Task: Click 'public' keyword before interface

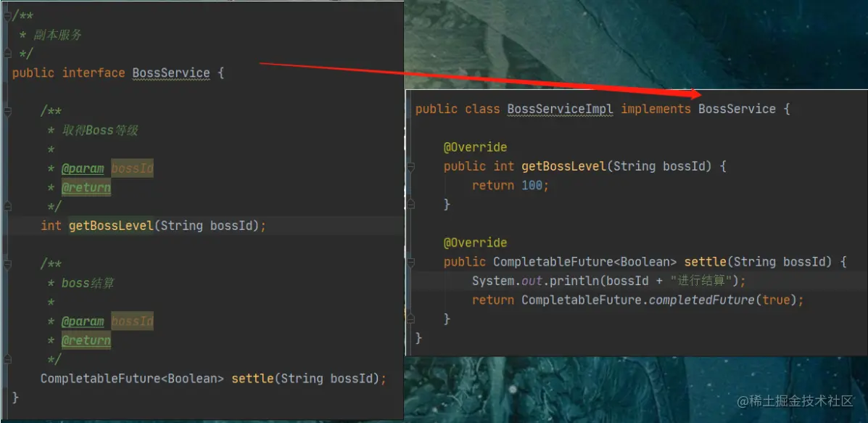Action: coord(33,73)
